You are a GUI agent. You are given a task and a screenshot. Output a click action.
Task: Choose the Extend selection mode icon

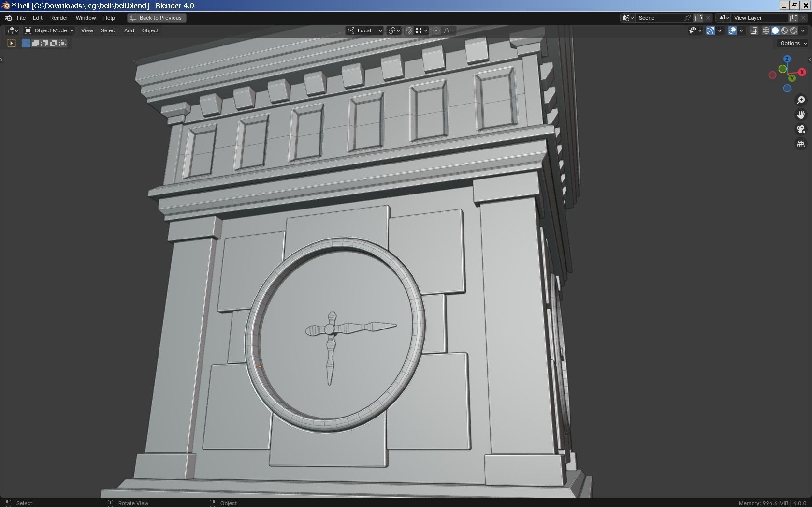point(35,43)
